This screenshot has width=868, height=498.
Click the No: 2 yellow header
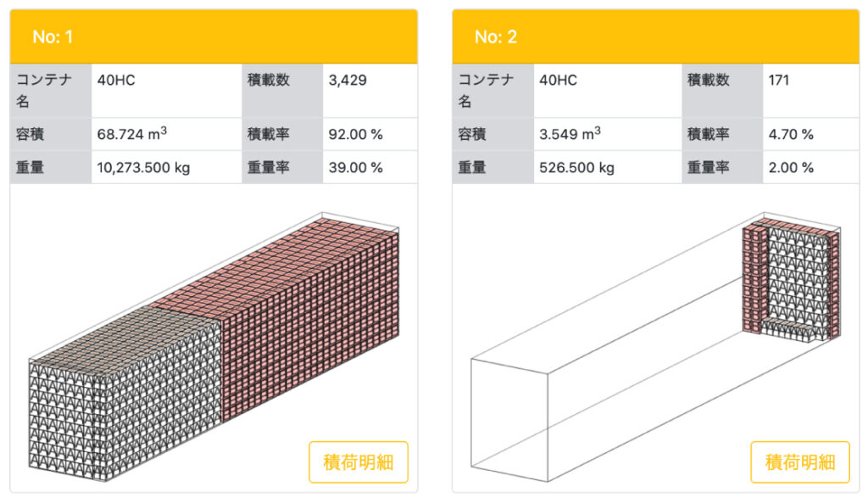click(655, 37)
